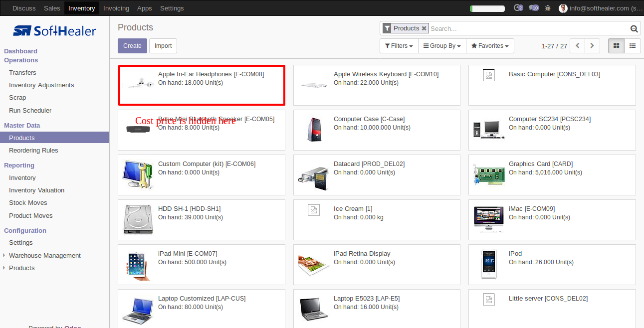Open the Sales menu
The height and width of the screenshot is (328, 644).
click(52, 8)
